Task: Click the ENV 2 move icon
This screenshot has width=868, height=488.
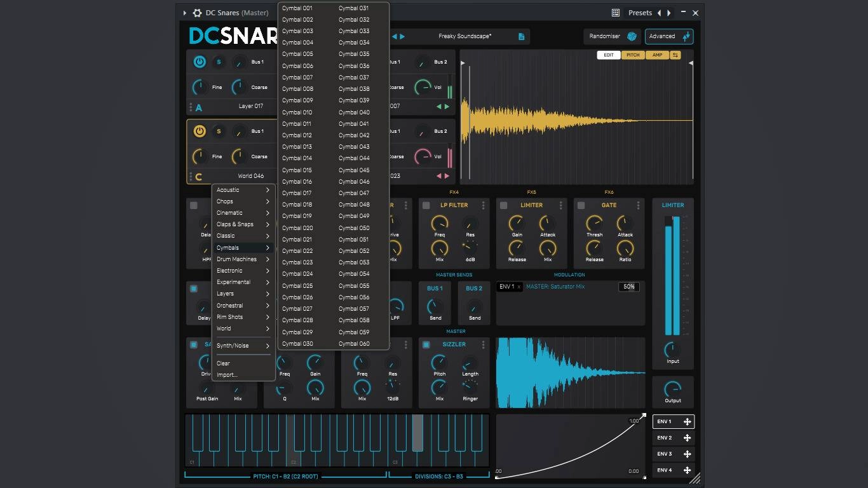Action: [687, 438]
